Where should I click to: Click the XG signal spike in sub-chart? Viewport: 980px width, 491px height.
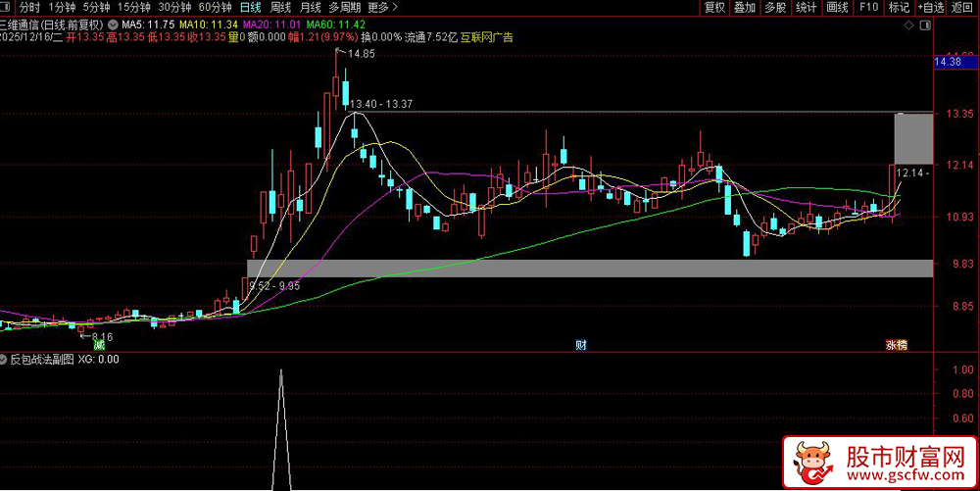coord(281,430)
